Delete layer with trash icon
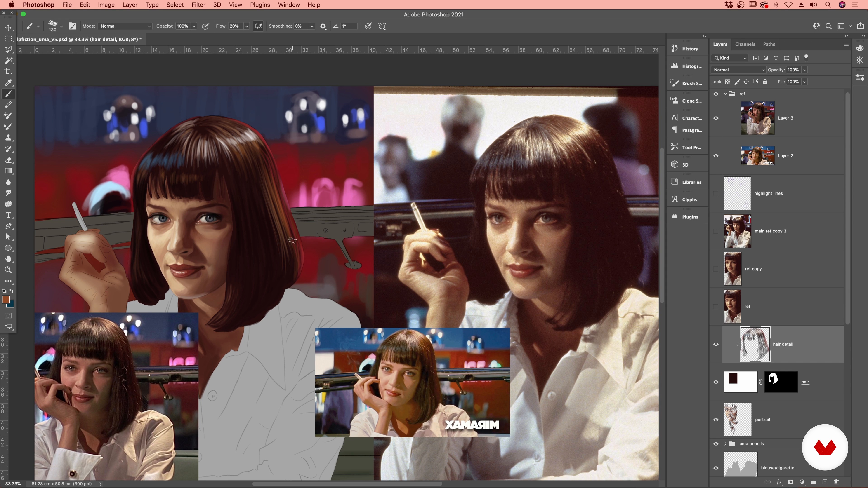Image resolution: width=868 pixels, height=488 pixels. coord(836,482)
